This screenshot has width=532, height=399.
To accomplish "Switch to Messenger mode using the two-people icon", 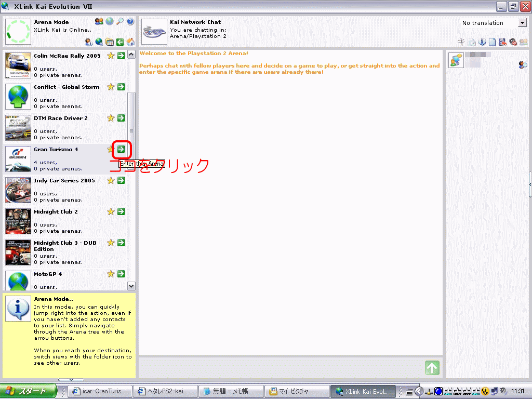I will (x=99, y=21).
